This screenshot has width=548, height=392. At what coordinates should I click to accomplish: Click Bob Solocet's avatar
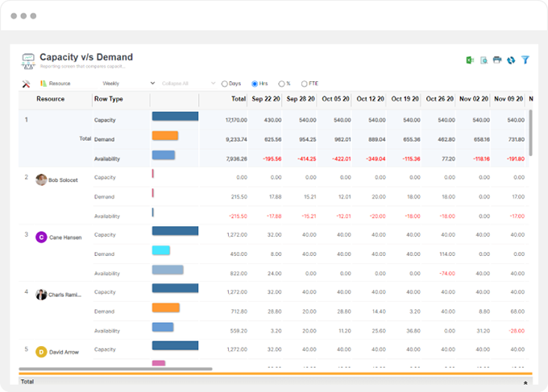click(x=41, y=179)
